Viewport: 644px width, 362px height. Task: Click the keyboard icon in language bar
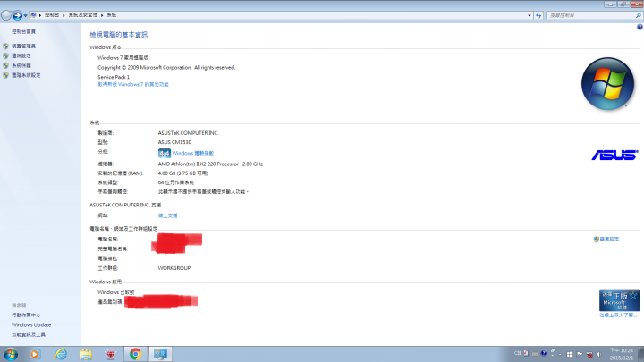point(535,354)
